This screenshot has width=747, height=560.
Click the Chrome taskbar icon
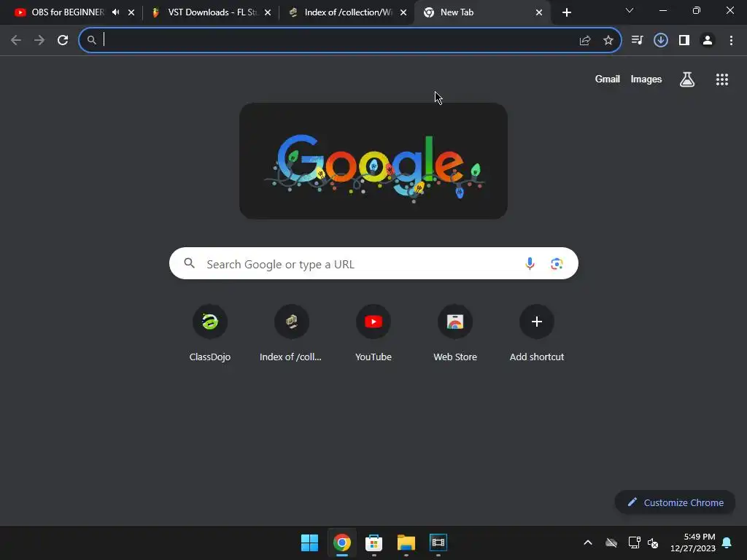342,542
